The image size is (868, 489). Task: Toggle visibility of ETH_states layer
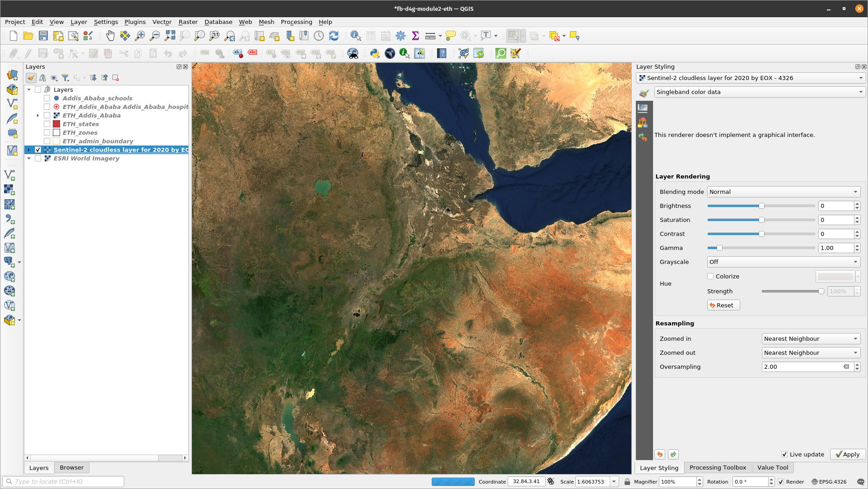pyautogui.click(x=47, y=124)
